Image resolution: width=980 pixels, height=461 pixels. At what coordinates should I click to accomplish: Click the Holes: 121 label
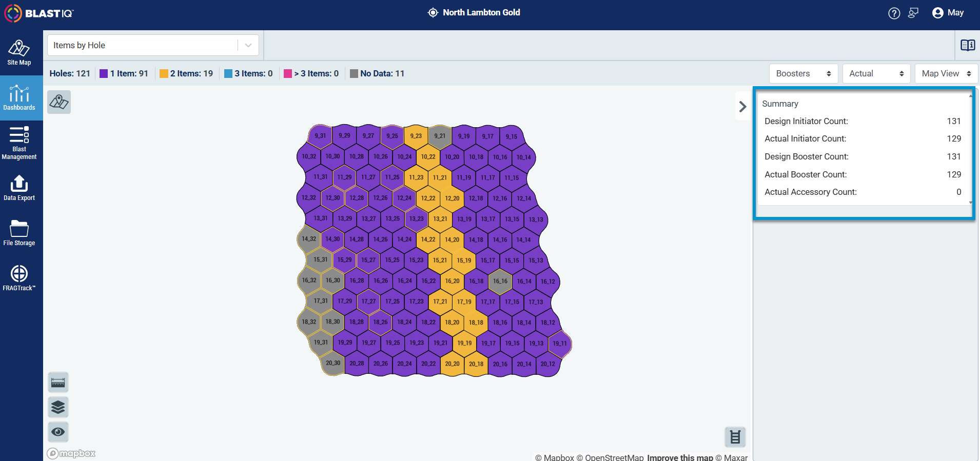pos(70,73)
